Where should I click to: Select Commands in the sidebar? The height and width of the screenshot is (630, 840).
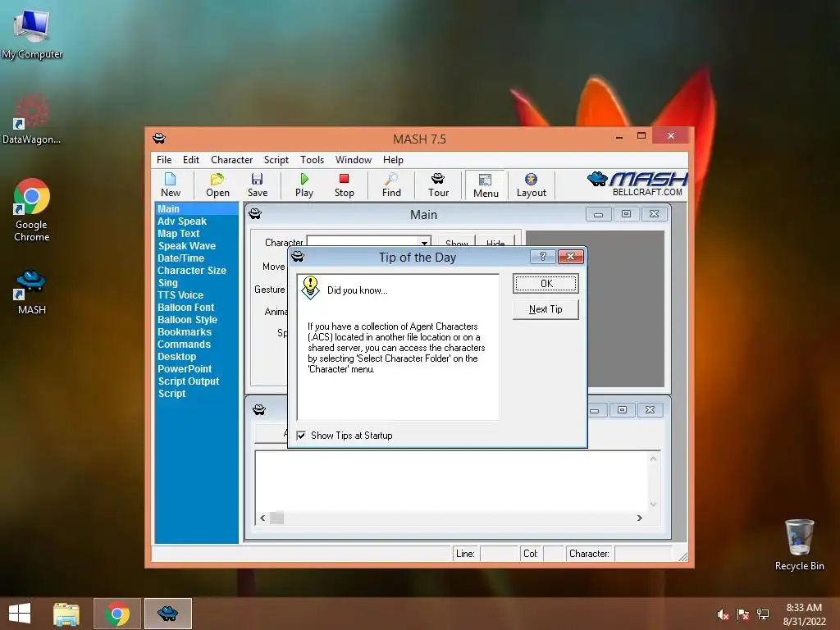point(184,345)
